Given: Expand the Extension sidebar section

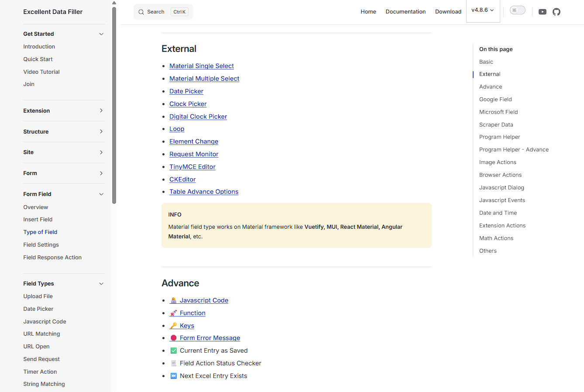Looking at the screenshot, I should (101, 111).
